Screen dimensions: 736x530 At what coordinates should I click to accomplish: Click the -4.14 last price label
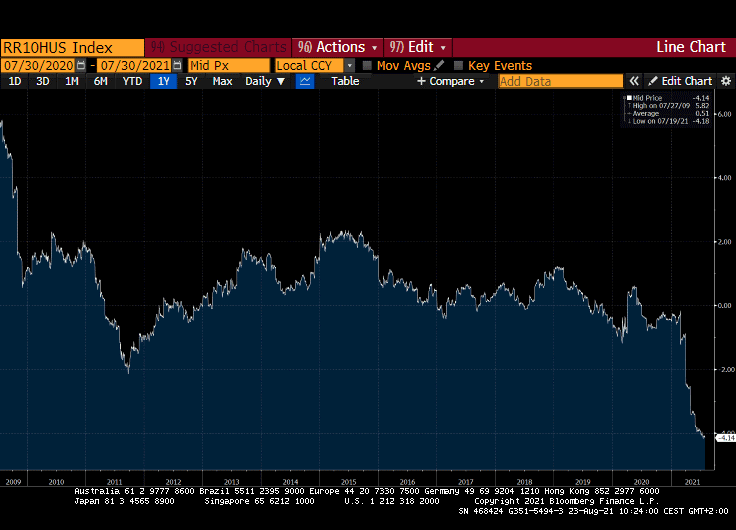(x=727, y=438)
